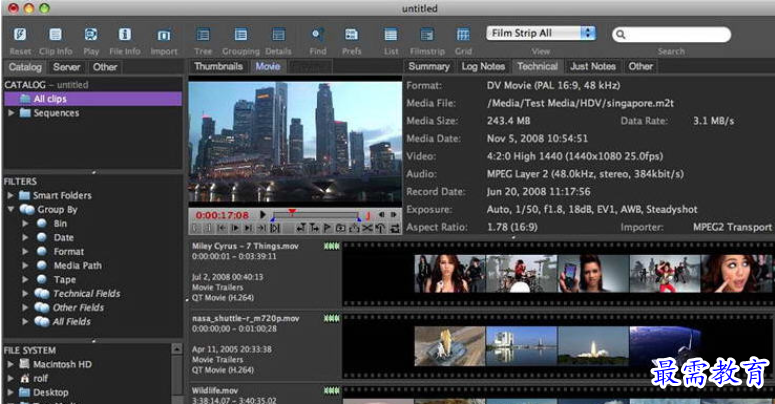Select the Wildlife.mov clip
This screenshot has height=404, width=775.
[214, 391]
